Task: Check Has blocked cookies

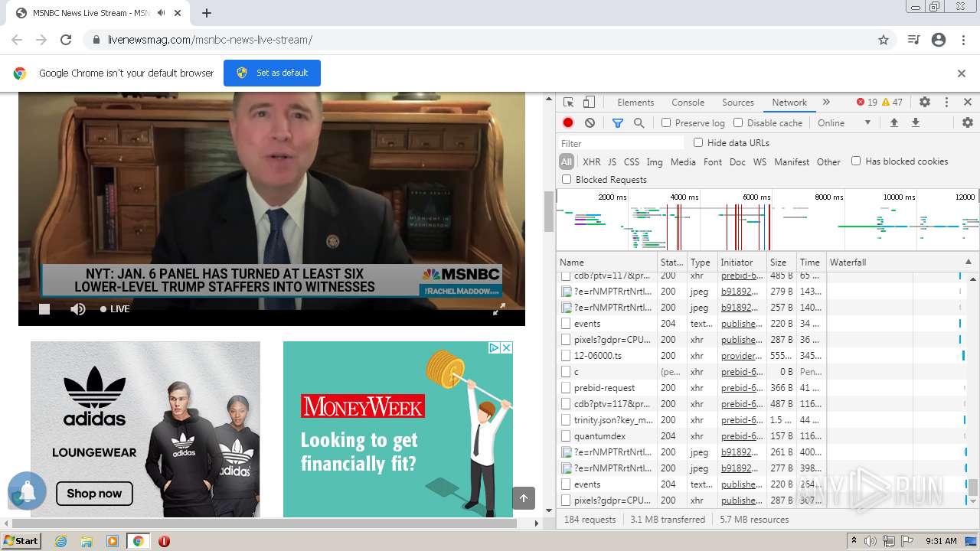Action: tap(856, 161)
